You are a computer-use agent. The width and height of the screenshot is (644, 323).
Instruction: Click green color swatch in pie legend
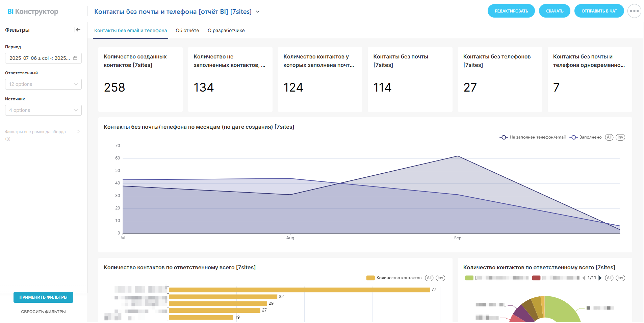point(469,278)
